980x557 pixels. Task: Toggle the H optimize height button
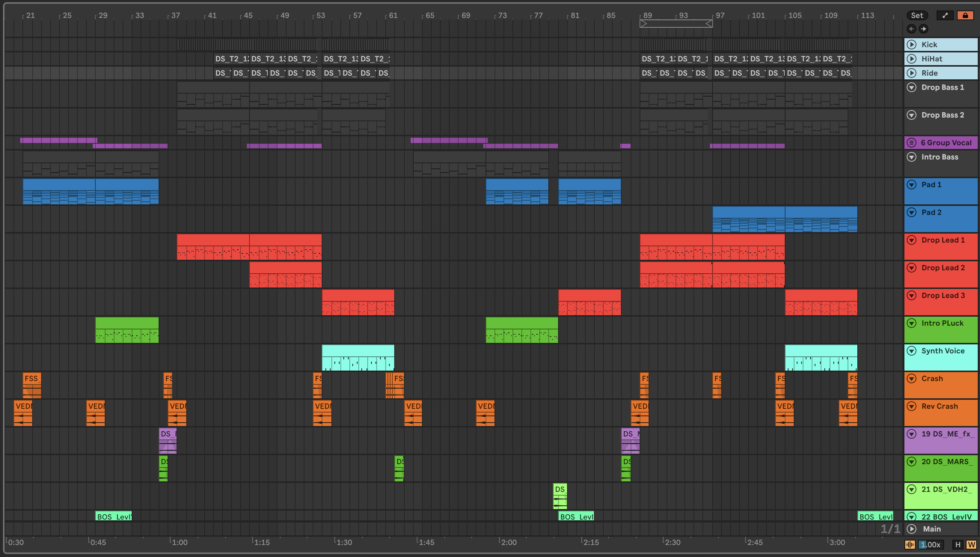[958, 544]
